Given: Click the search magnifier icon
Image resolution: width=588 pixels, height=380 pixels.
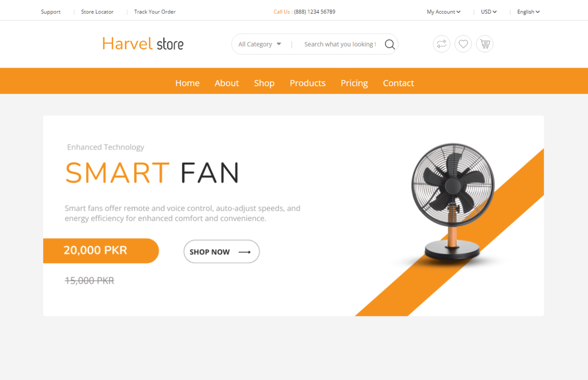Looking at the screenshot, I should coord(390,44).
